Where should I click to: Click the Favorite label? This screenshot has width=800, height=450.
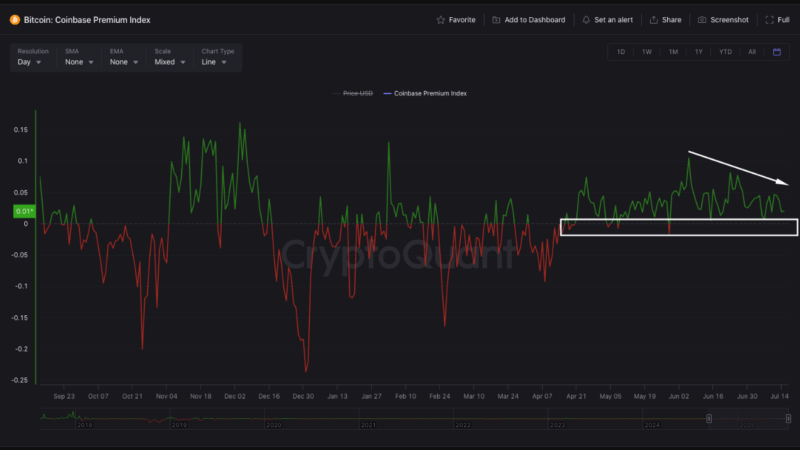[x=462, y=20]
